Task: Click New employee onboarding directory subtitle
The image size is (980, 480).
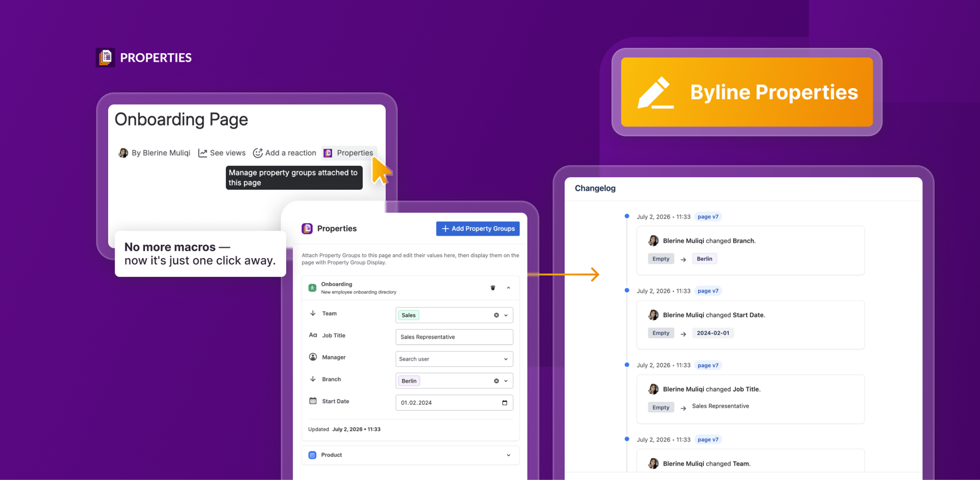Action: (359, 292)
